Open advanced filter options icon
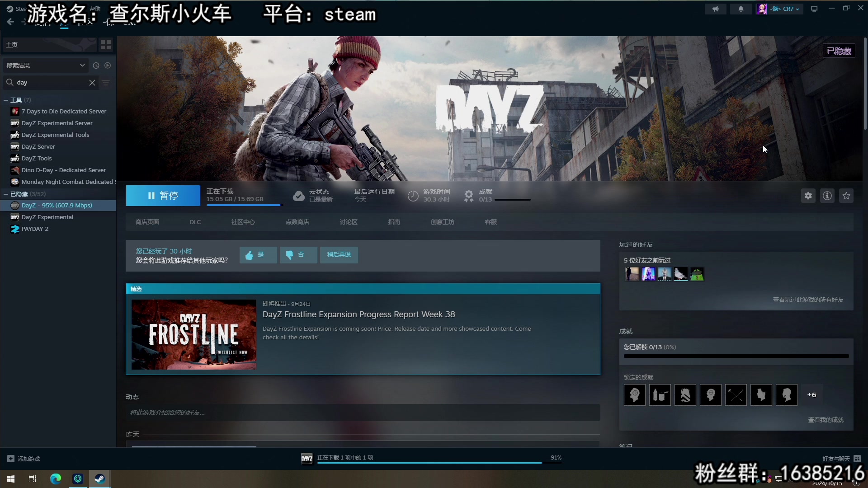 106,83
